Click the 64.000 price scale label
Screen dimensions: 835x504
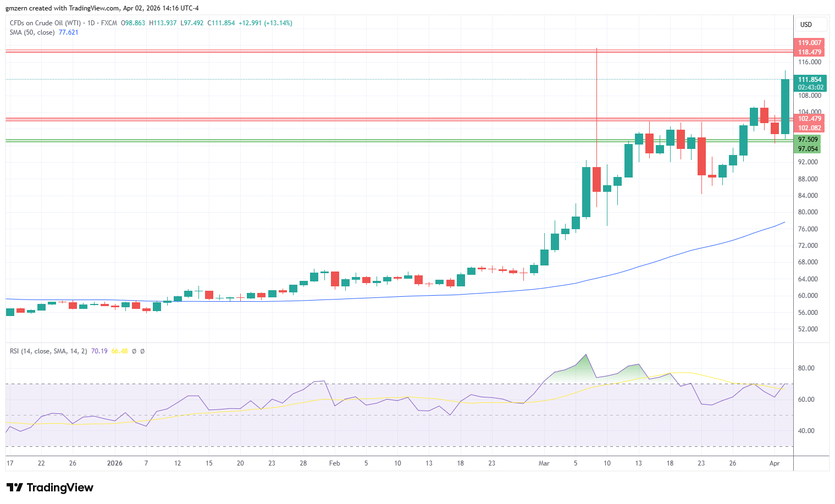(x=808, y=279)
